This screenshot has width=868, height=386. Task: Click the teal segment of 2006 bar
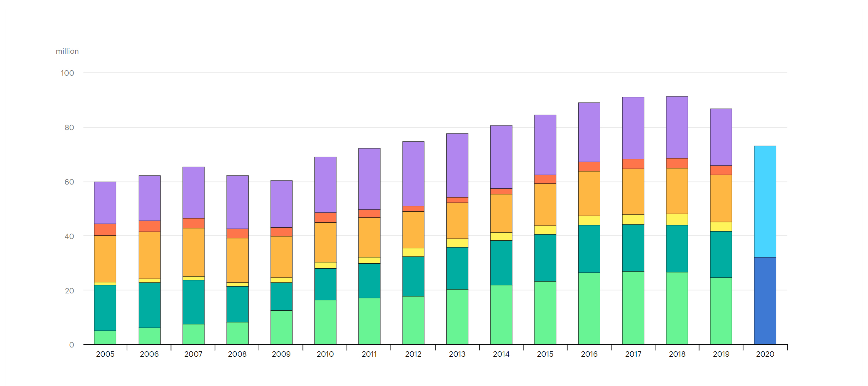pos(150,305)
